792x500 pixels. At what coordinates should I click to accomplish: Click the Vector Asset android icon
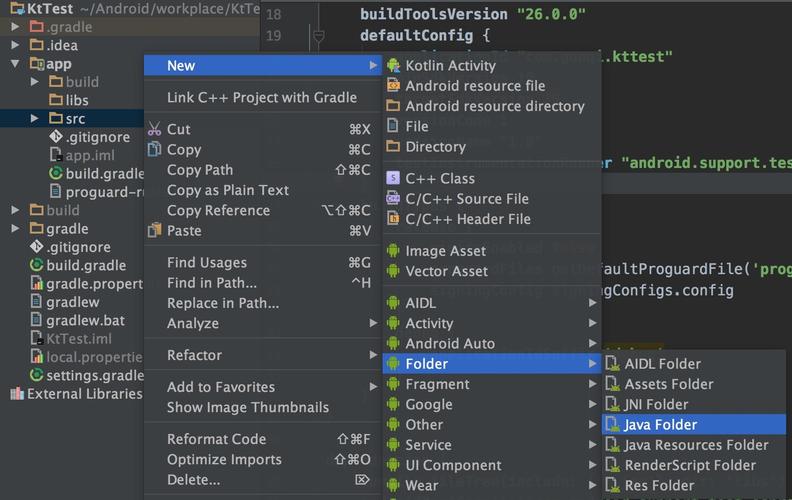click(x=393, y=271)
